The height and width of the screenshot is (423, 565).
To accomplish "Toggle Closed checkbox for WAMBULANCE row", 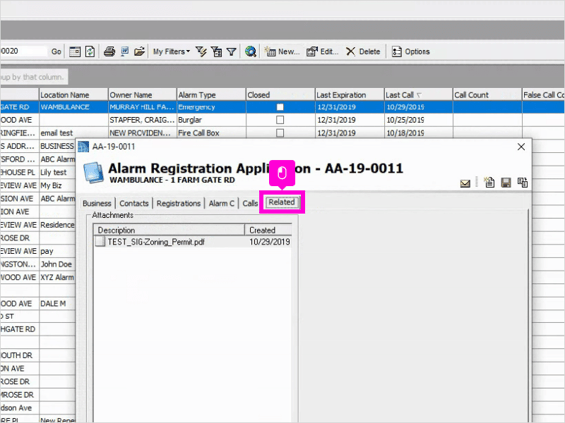I will point(280,107).
